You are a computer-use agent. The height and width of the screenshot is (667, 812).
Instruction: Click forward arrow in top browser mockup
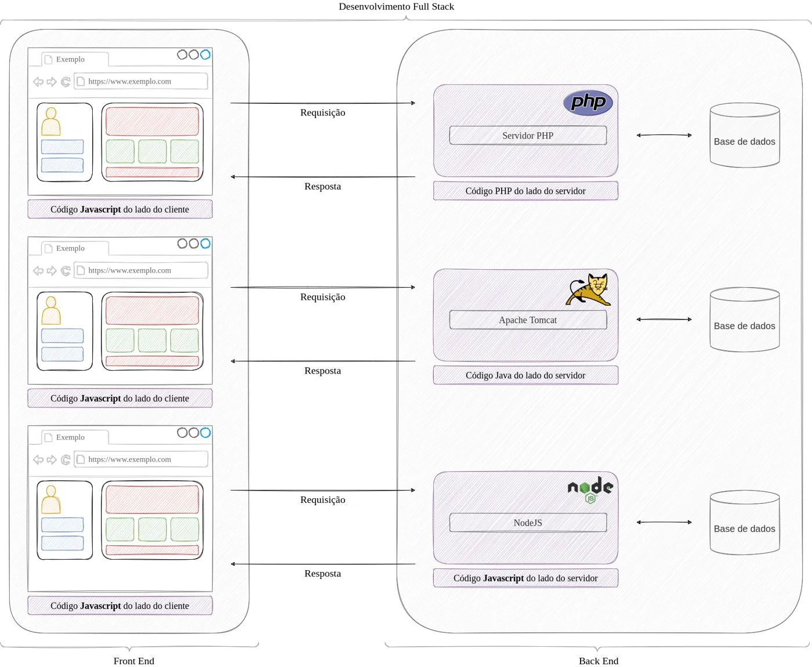(x=52, y=82)
